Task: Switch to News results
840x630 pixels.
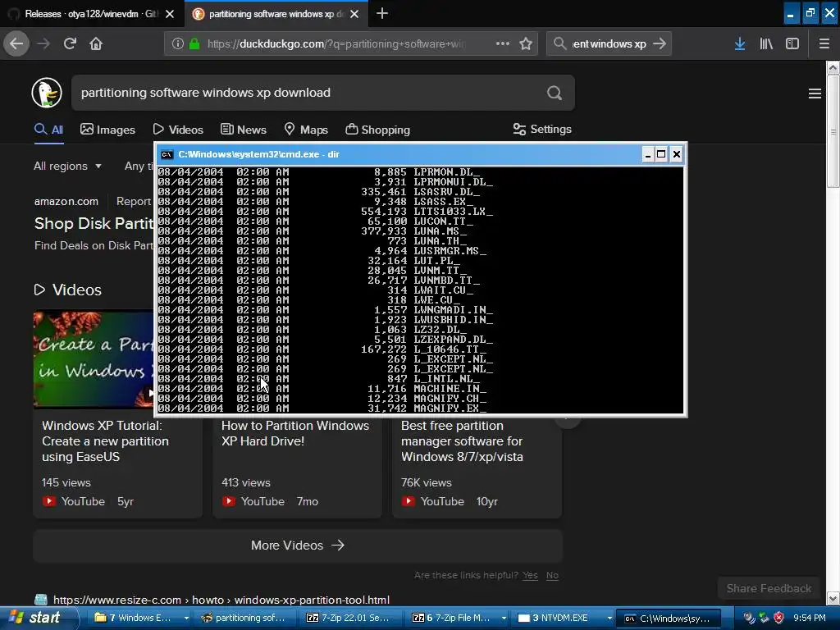Action: click(244, 130)
